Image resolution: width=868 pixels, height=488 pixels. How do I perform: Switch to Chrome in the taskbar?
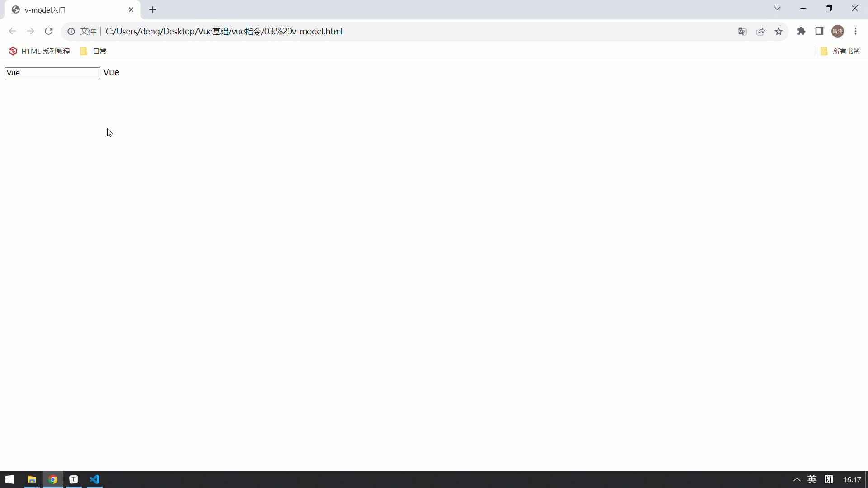point(53,479)
